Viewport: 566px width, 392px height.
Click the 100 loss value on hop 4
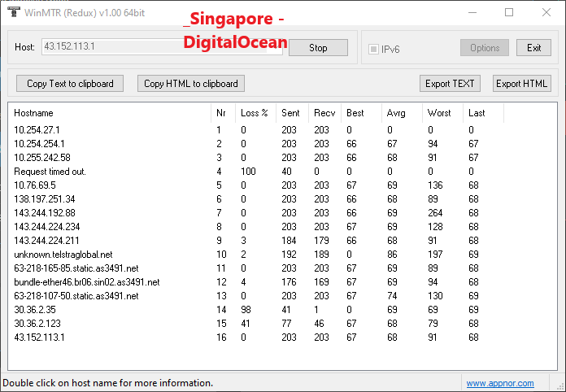click(248, 172)
